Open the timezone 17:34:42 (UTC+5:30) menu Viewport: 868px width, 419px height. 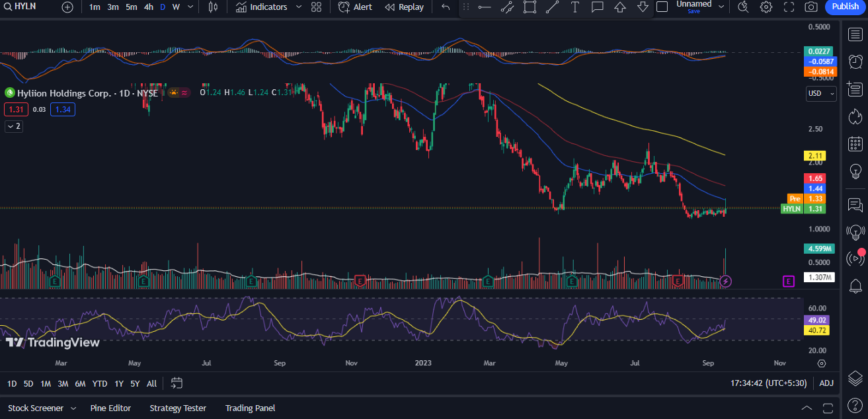(x=769, y=383)
